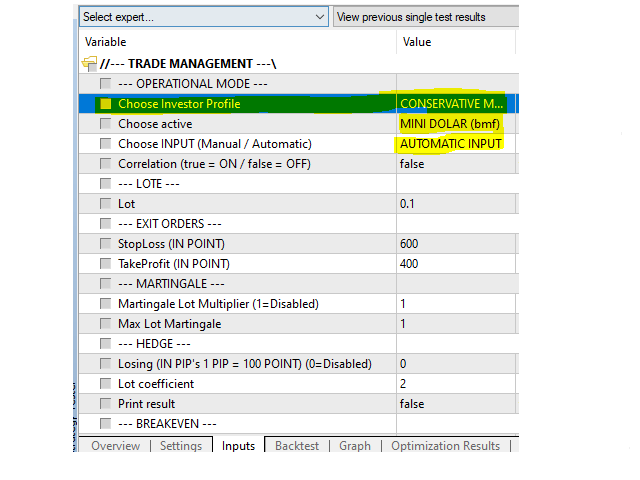Image resolution: width=640 pixels, height=480 pixels.
Task: Toggle the Lot checkbox
Action: 106,204
